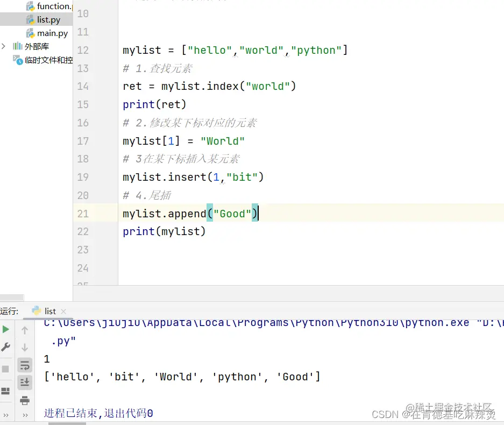Click the '进程已结束,退出代码0' message
Screen dimensions: 504x425
pos(98,413)
